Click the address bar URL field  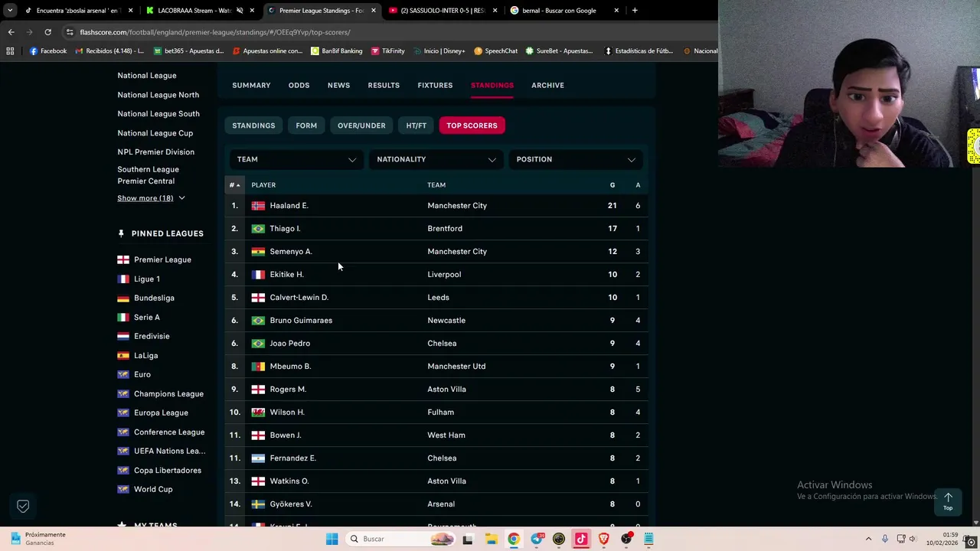coord(383,32)
